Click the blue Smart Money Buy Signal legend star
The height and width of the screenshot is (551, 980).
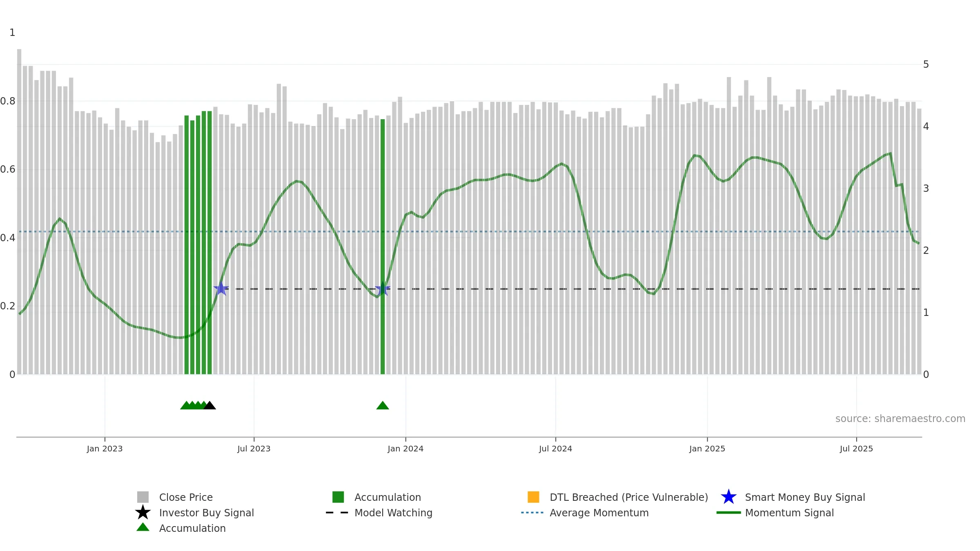coord(728,497)
